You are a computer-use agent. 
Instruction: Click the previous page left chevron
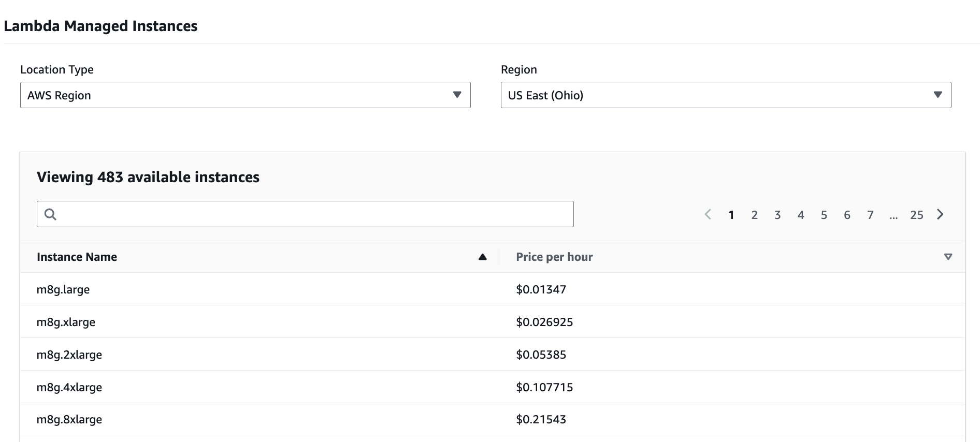point(708,214)
